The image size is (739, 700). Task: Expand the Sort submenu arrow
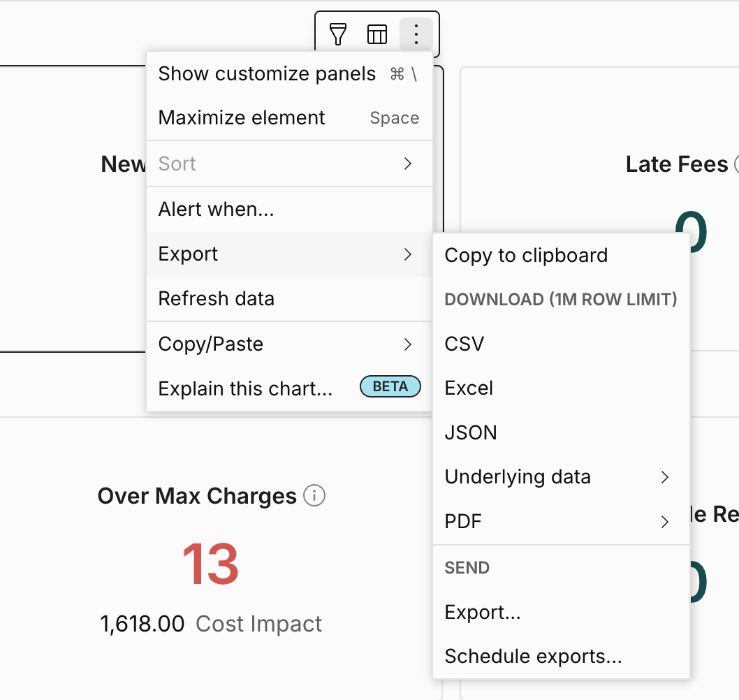pyautogui.click(x=408, y=163)
